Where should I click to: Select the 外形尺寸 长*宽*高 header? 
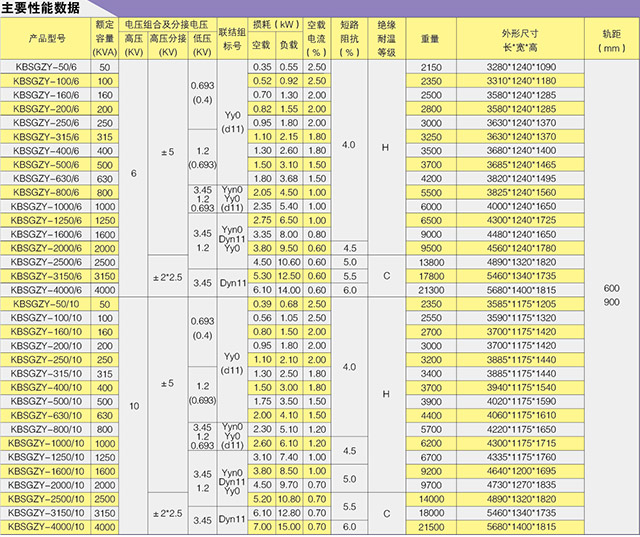click(x=520, y=39)
